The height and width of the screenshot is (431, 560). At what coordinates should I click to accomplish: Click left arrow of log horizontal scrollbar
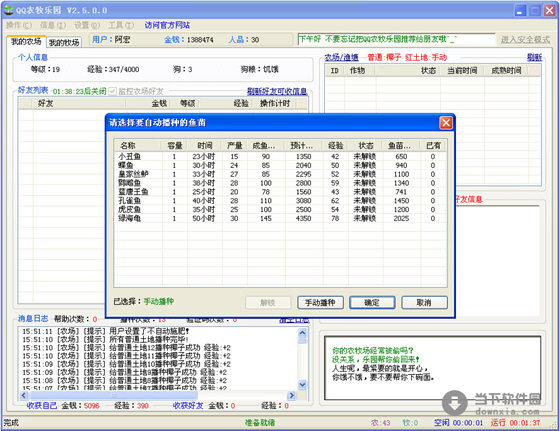24,395
